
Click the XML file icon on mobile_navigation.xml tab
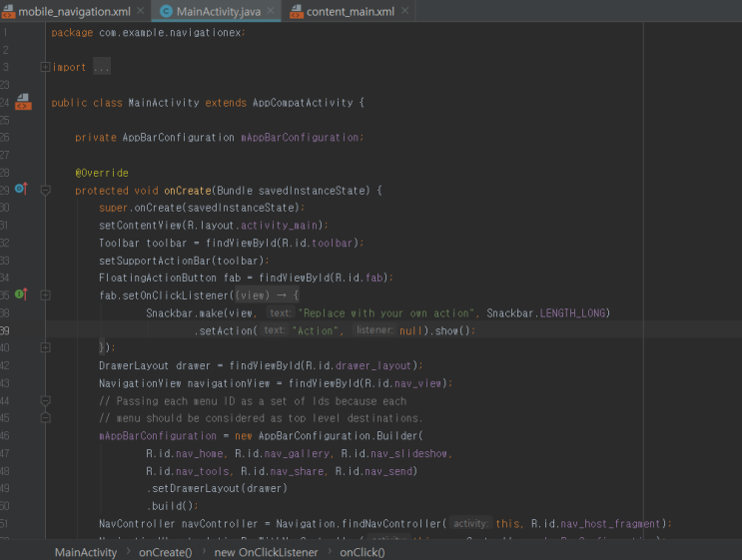[x=8, y=11]
